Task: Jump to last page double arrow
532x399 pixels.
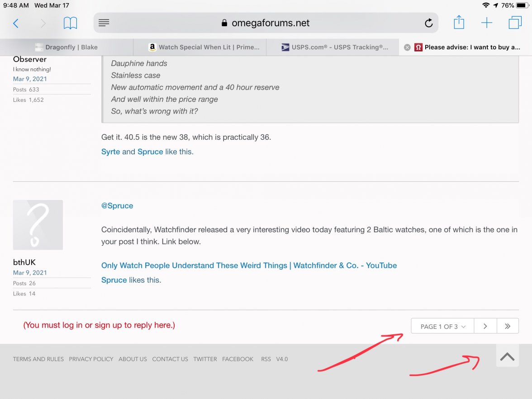Action: 508,326
